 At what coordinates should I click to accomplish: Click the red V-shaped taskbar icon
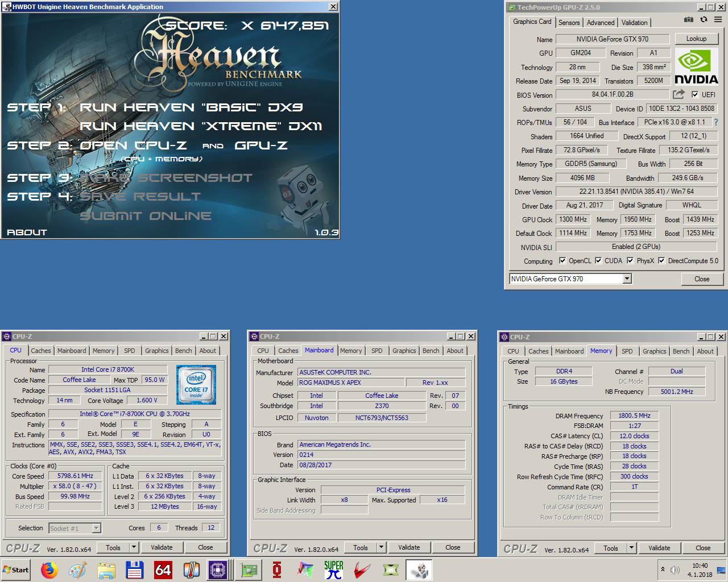[362, 569]
